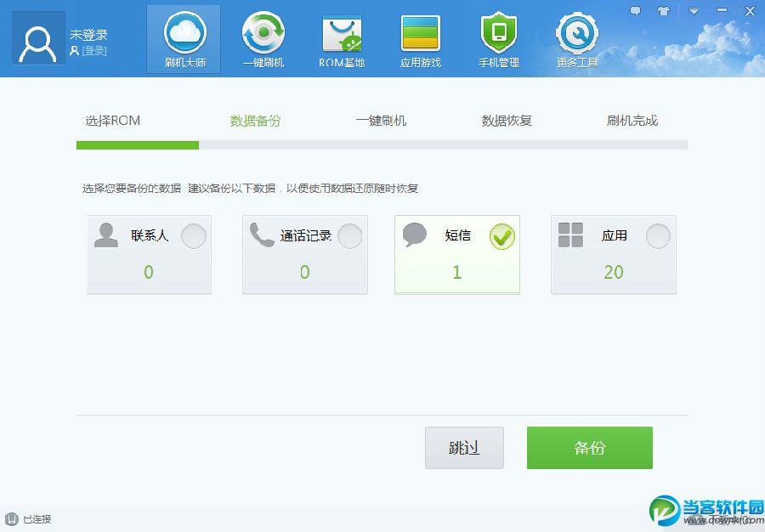Click the 通话记录 phone icon
Screen dimensions: 765x532
(x=262, y=235)
